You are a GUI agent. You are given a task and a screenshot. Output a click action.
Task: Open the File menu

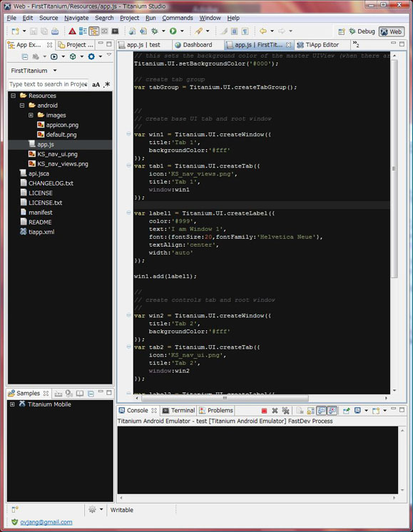click(11, 18)
